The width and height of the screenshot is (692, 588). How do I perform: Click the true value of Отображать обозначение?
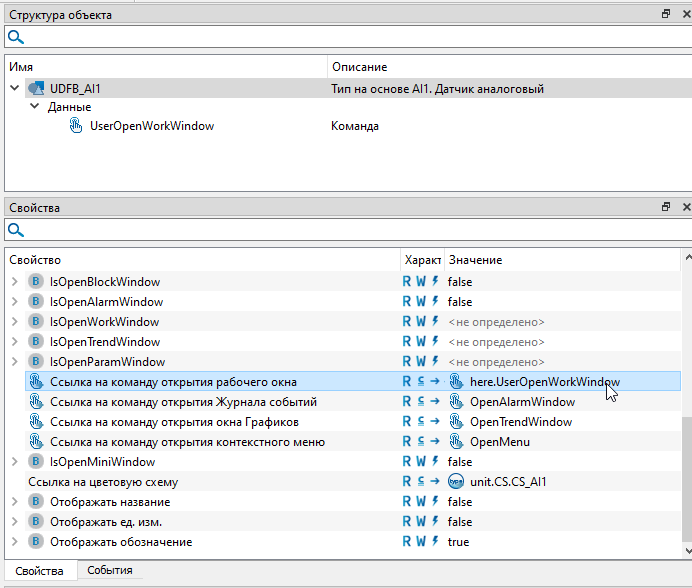point(458,542)
